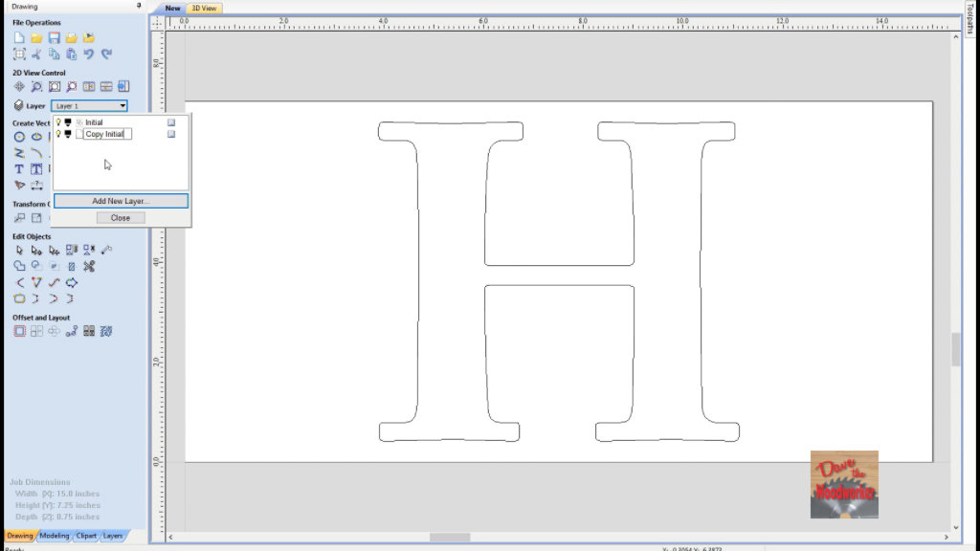The height and width of the screenshot is (551, 980).
Task: Copy selected objects icon
Action: (55, 55)
